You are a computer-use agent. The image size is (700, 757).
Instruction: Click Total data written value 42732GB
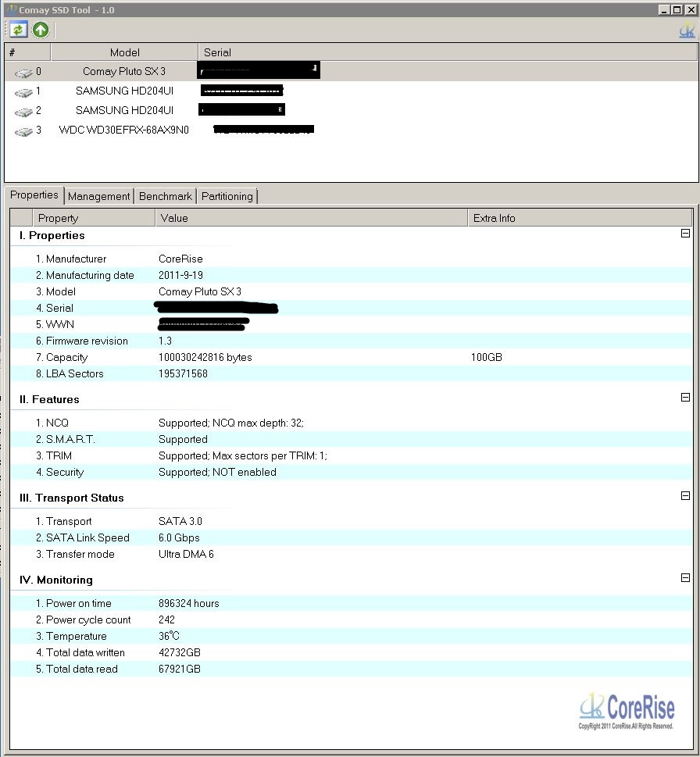(180, 653)
